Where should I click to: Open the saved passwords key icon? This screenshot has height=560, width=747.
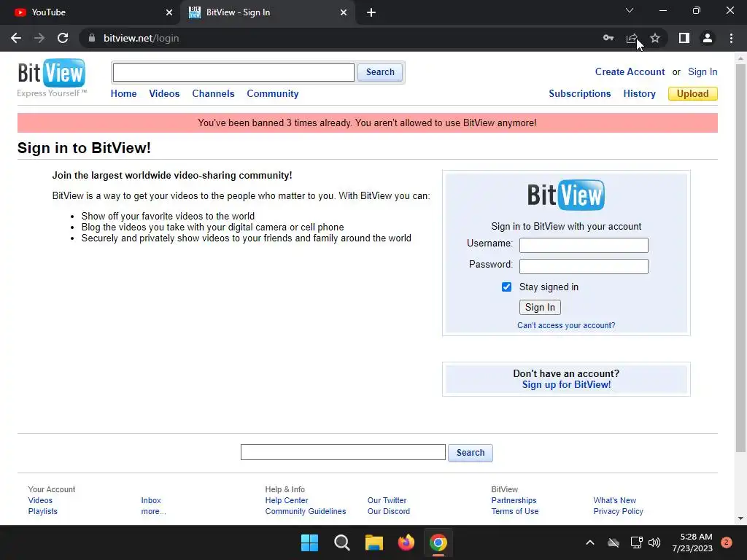pyautogui.click(x=608, y=38)
